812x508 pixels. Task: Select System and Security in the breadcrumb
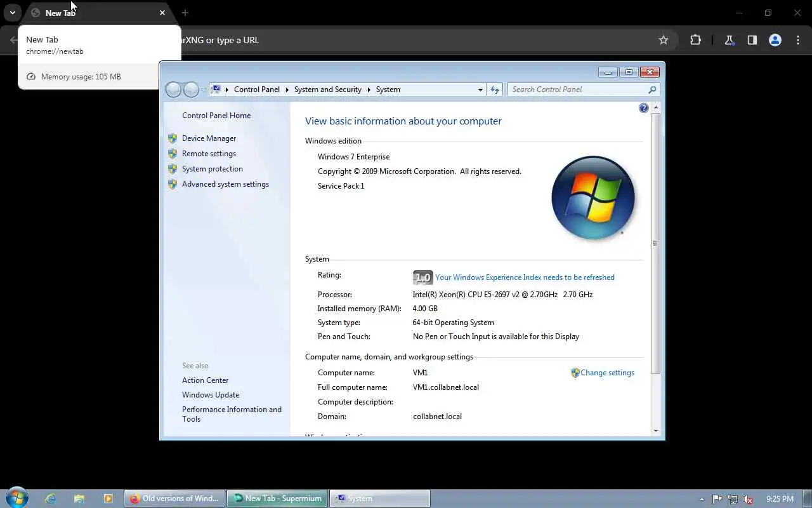coord(328,90)
